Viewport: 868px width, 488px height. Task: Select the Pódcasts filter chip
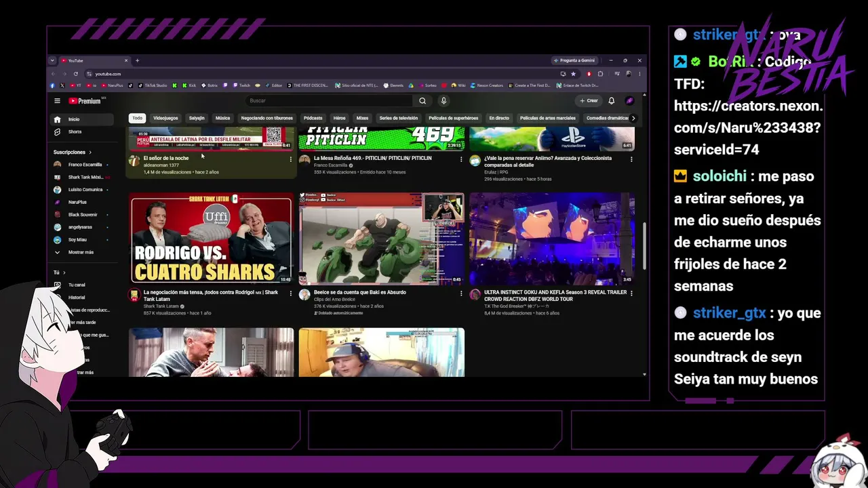[313, 118]
